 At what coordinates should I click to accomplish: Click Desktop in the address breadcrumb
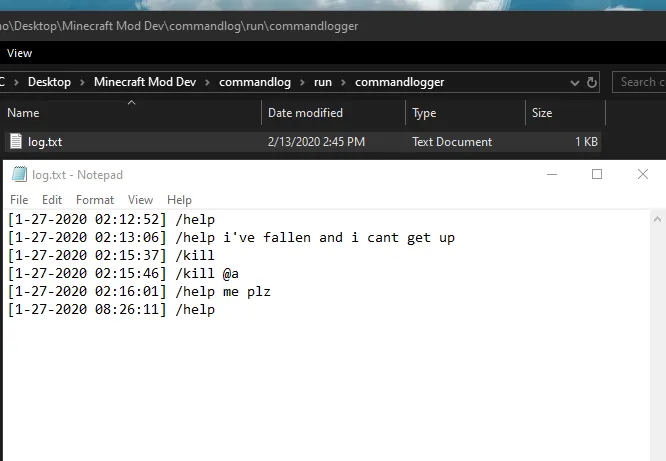click(x=49, y=82)
